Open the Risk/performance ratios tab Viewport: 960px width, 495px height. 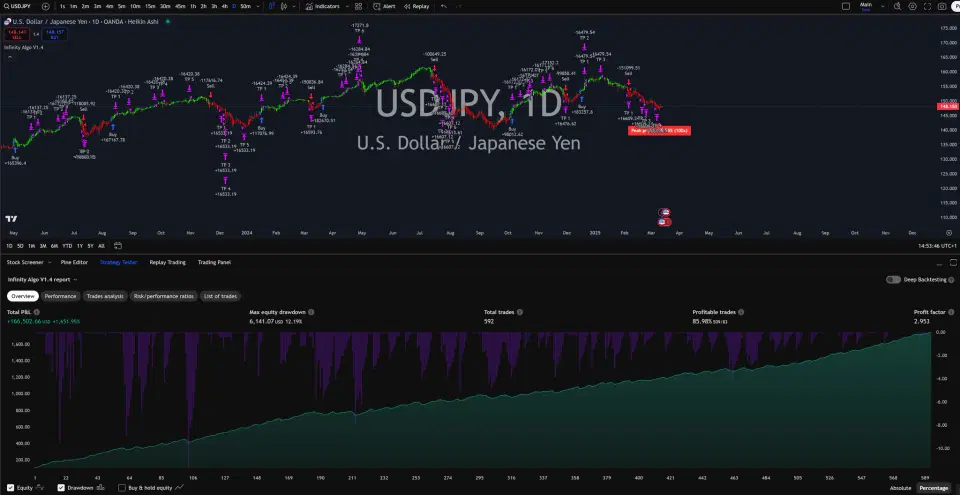(x=163, y=297)
